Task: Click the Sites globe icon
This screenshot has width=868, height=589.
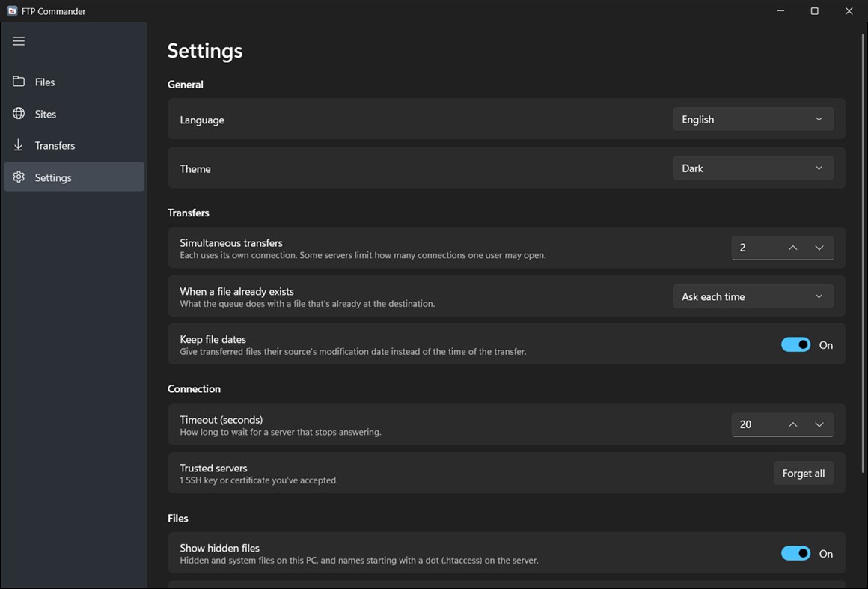Action: pyautogui.click(x=19, y=114)
